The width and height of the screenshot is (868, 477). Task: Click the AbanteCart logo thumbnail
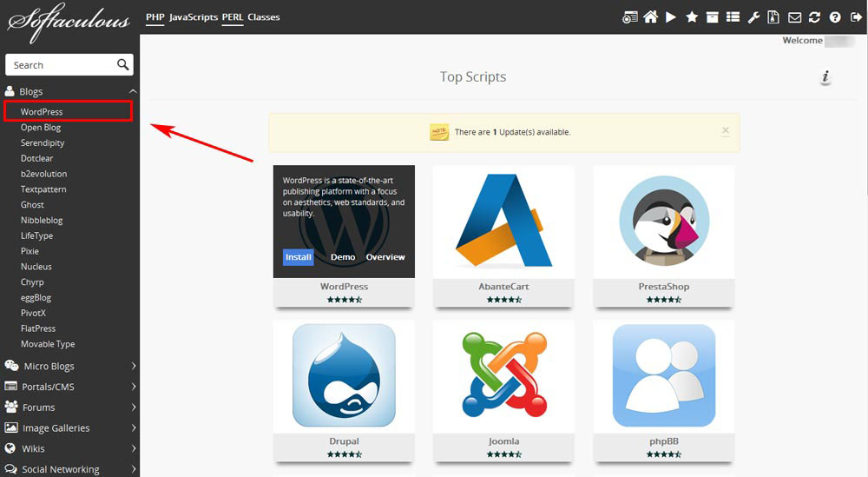pyautogui.click(x=503, y=221)
